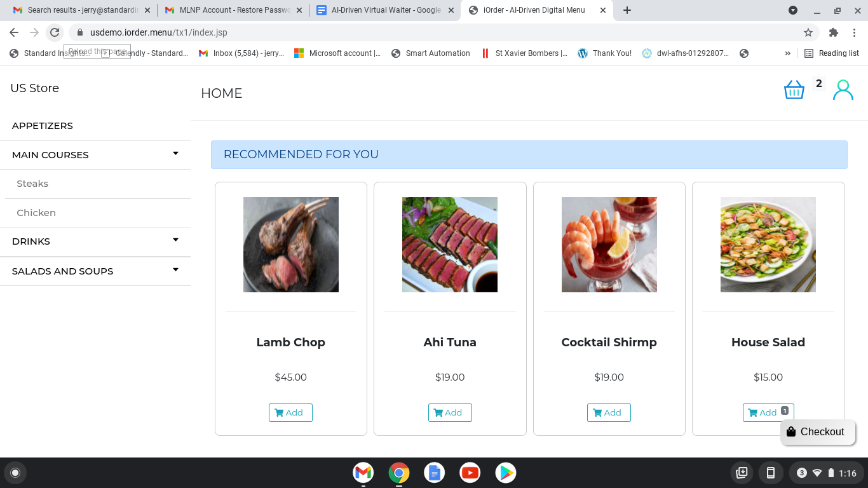The width and height of the screenshot is (868, 488).
Task: Add Ahi Tuna to cart
Action: pos(450,412)
